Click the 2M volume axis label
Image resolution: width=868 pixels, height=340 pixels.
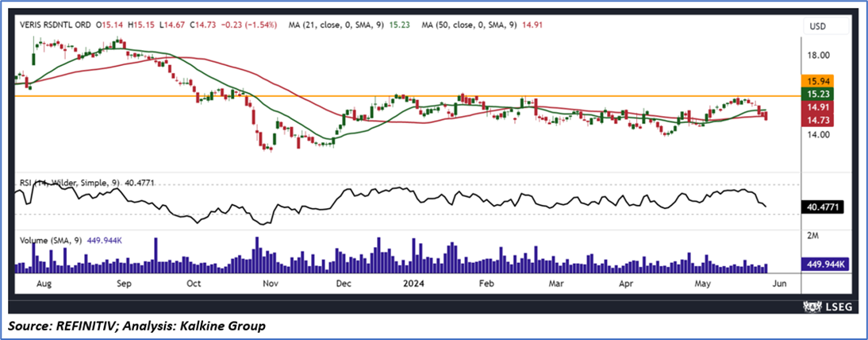pyautogui.click(x=812, y=236)
